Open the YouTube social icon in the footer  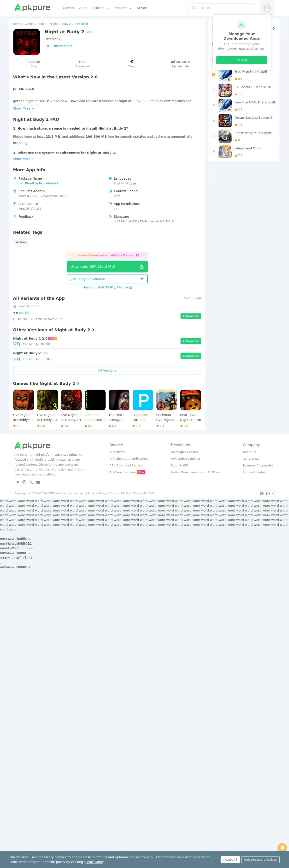coord(38,482)
